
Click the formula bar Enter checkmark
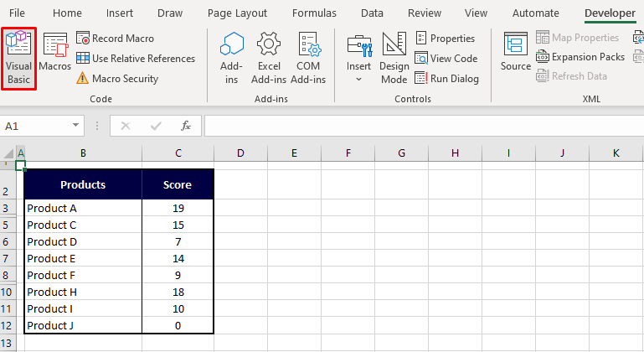tap(156, 126)
